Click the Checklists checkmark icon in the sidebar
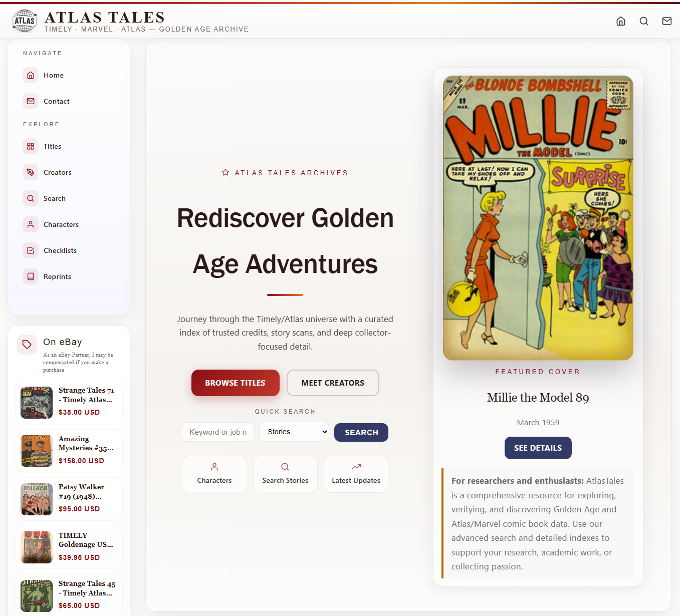The image size is (680, 616). (x=31, y=250)
